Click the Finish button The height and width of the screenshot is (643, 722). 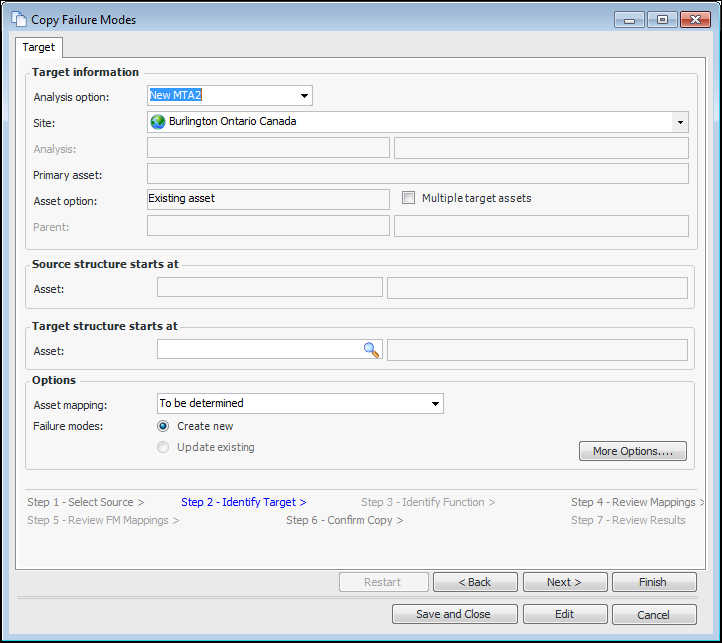click(653, 582)
